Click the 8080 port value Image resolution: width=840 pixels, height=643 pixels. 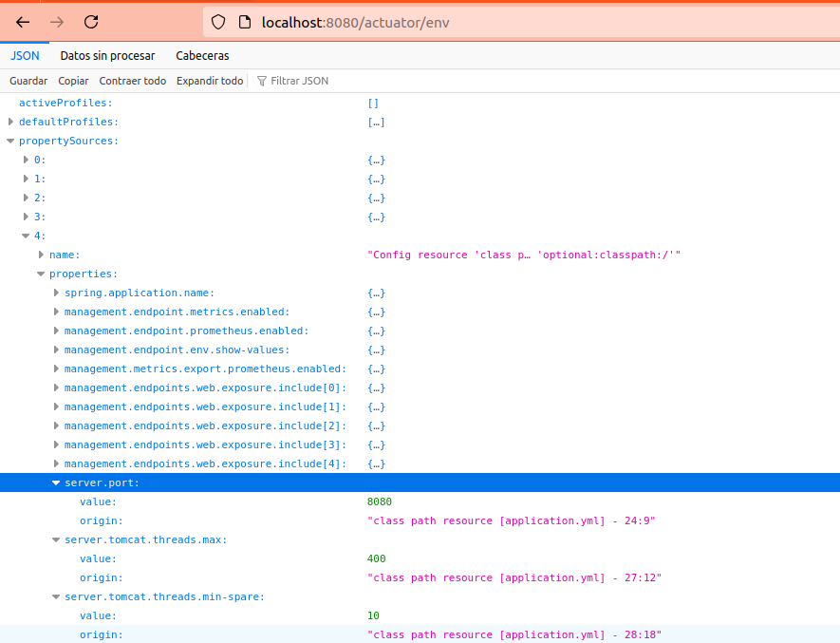tap(380, 502)
